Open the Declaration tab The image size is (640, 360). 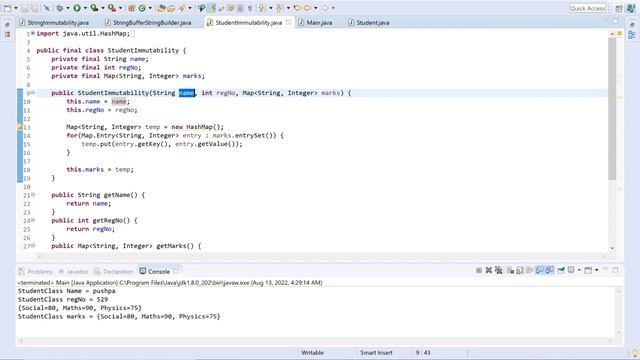click(x=114, y=271)
